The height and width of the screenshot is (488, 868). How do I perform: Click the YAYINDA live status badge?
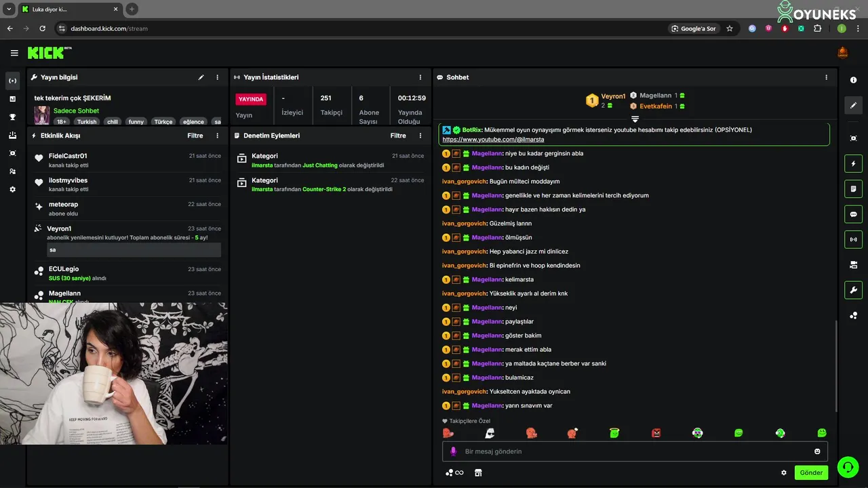pos(251,99)
